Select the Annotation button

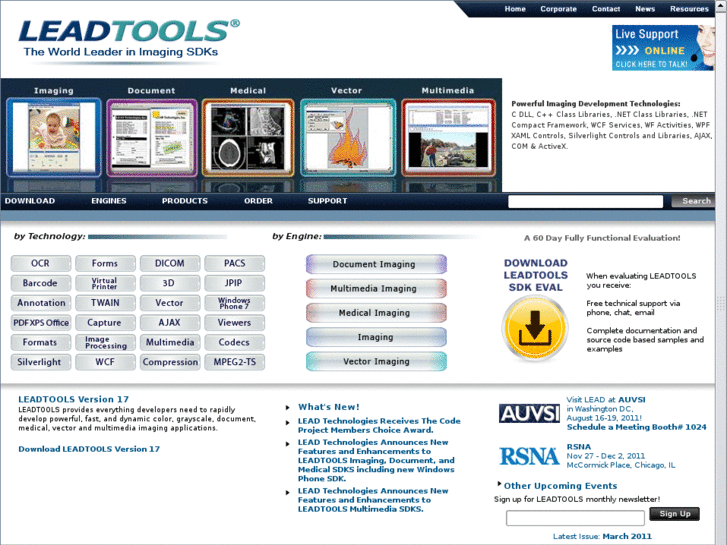pos(41,303)
